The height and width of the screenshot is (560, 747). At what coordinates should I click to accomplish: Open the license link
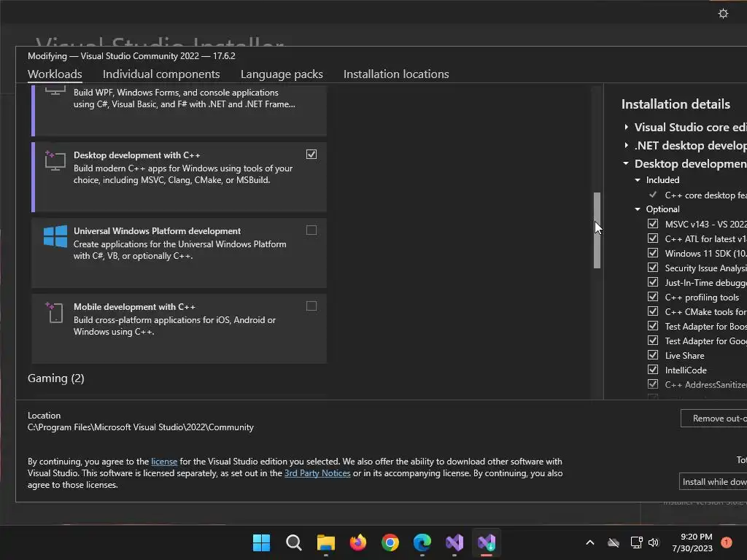(x=164, y=462)
